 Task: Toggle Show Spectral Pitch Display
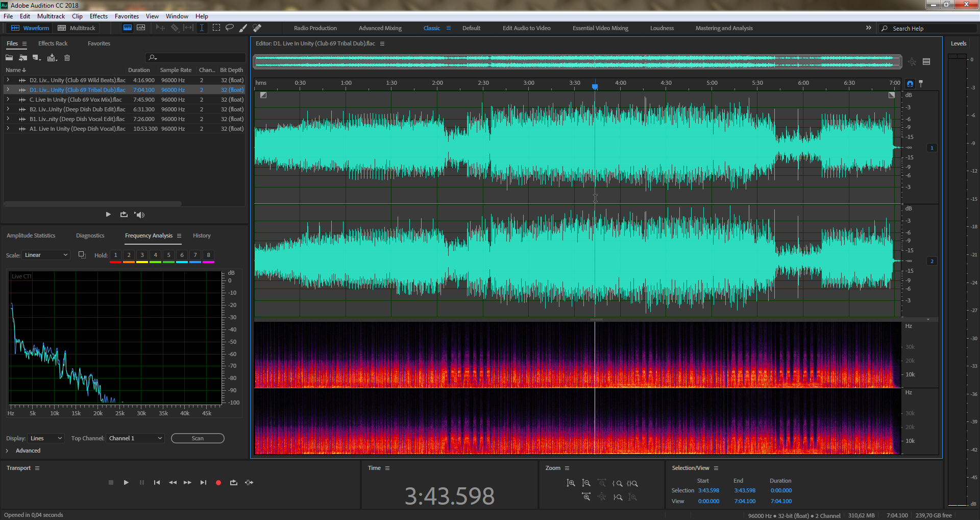coord(141,28)
